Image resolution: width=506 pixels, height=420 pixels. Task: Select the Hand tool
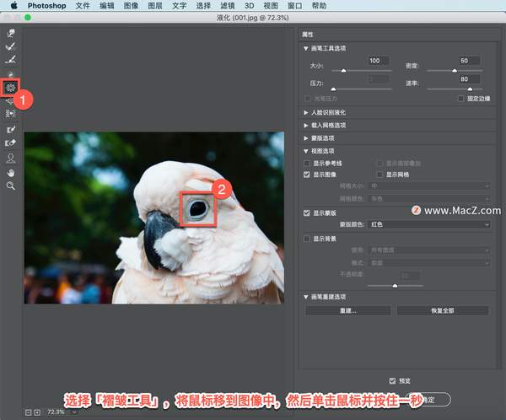coord(11,171)
